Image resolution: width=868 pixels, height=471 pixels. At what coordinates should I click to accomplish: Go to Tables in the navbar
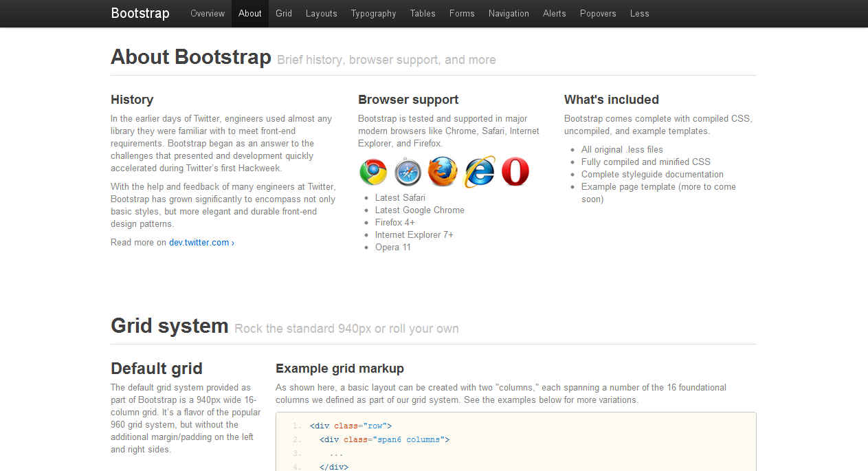click(423, 13)
